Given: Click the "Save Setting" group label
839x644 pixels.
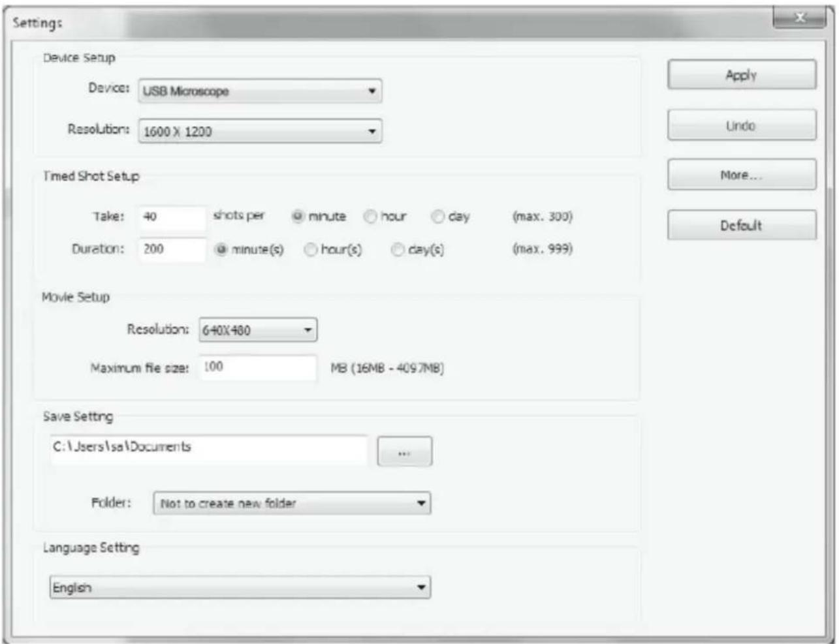Looking at the screenshot, I should 78,417.
